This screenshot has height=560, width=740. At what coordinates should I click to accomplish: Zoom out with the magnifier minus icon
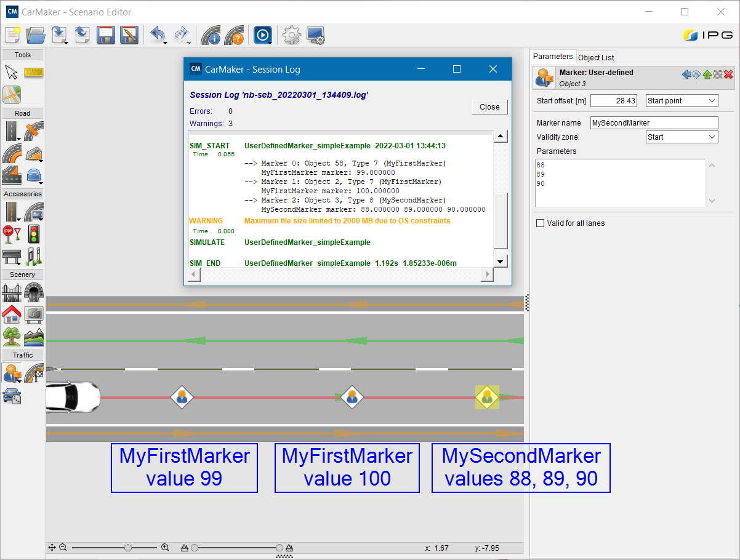(63, 547)
